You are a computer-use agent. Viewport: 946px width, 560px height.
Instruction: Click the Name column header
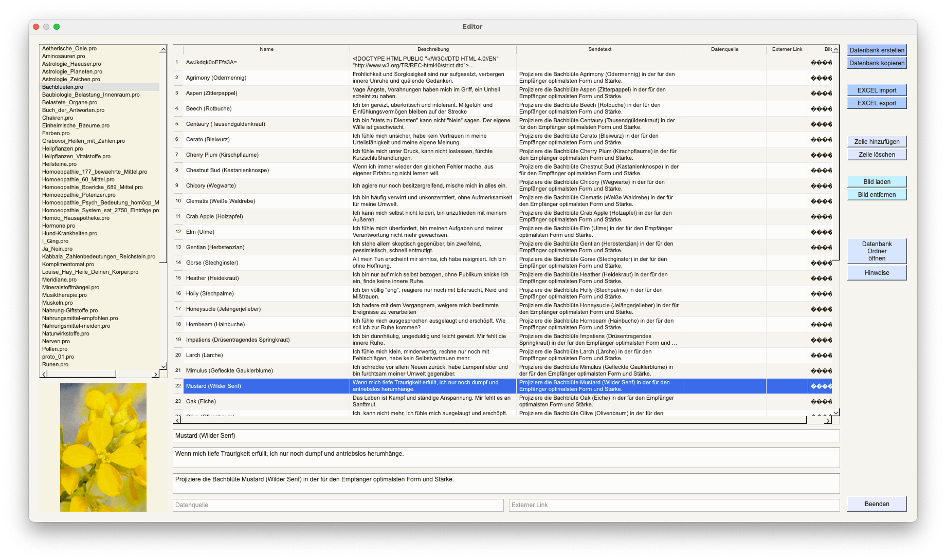click(266, 49)
